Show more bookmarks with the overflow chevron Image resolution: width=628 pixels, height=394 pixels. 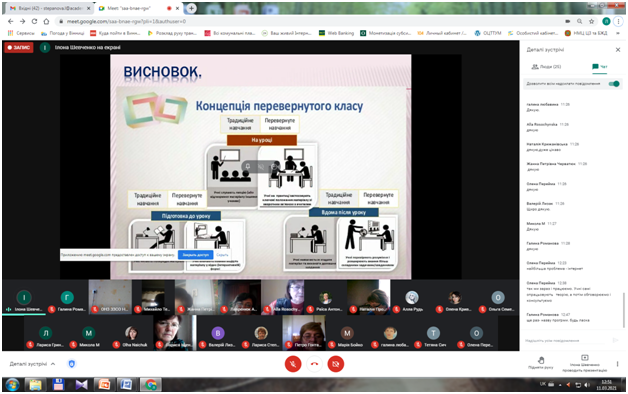point(618,33)
